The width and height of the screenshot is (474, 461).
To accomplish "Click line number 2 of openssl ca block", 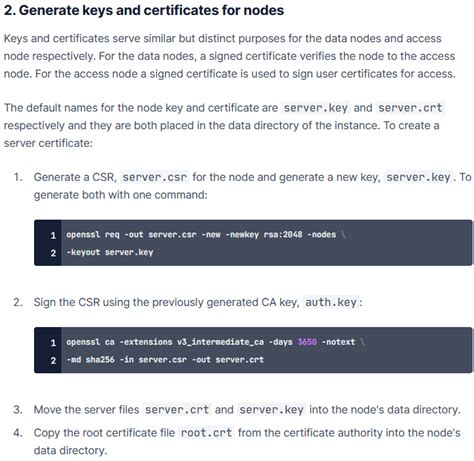I will 53,360.
